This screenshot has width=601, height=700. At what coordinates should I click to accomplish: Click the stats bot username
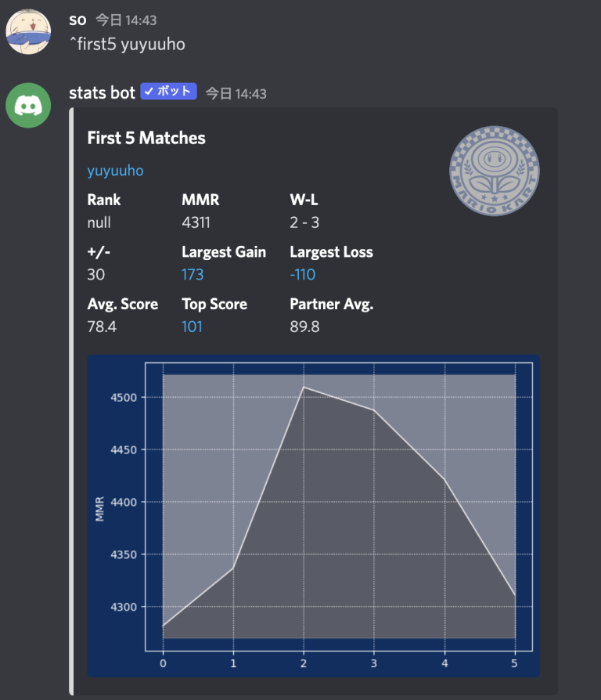pyautogui.click(x=103, y=93)
